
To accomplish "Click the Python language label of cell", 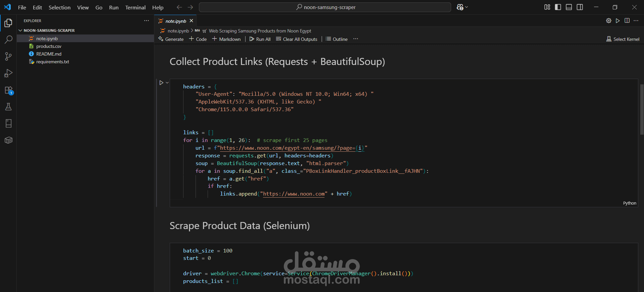I will click(630, 203).
